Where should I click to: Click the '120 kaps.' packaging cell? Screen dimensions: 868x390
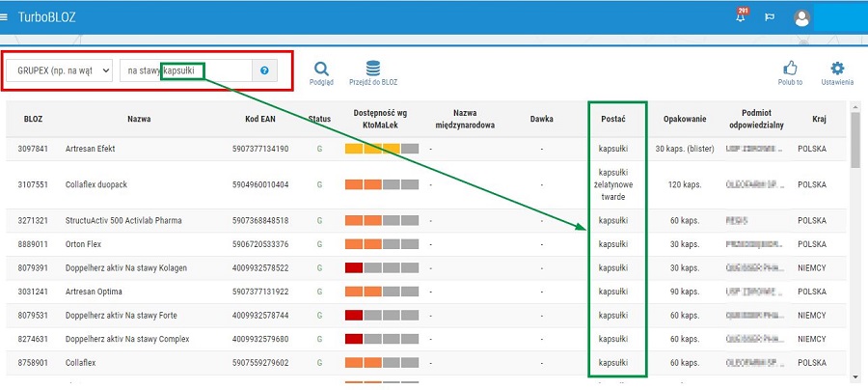pyautogui.click(x=685, y=184)
